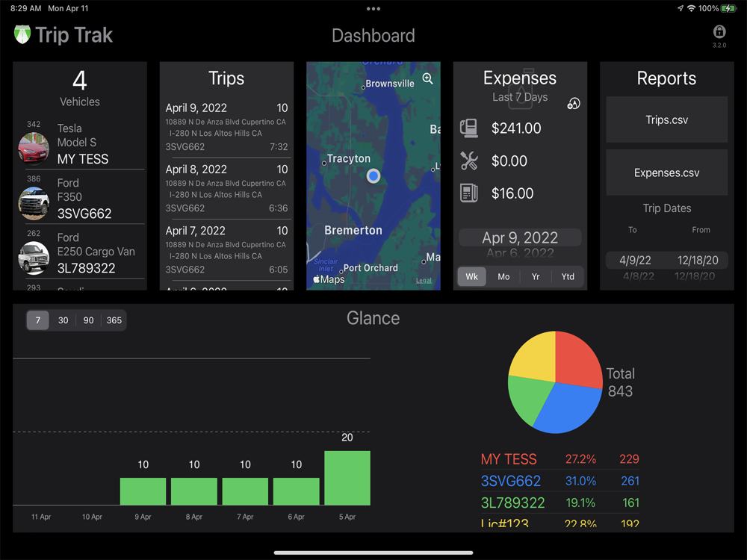Tap the wrench maintenance expense icon

[x=469, y=161]
